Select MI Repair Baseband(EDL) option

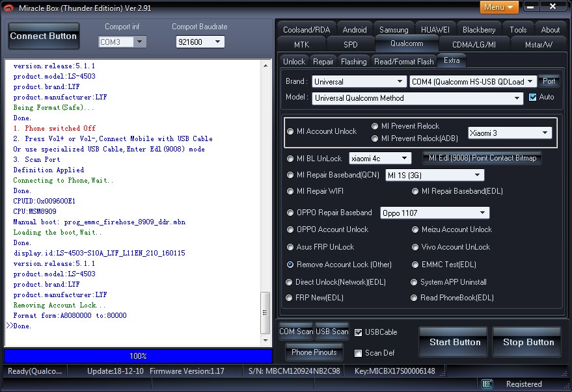click(415, 191)
